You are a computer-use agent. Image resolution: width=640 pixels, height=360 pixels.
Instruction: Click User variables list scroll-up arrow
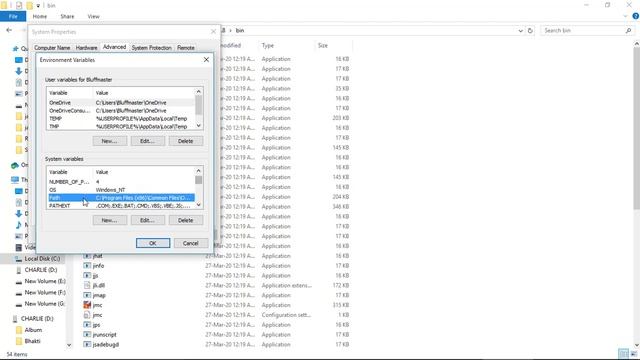[198, 92]
